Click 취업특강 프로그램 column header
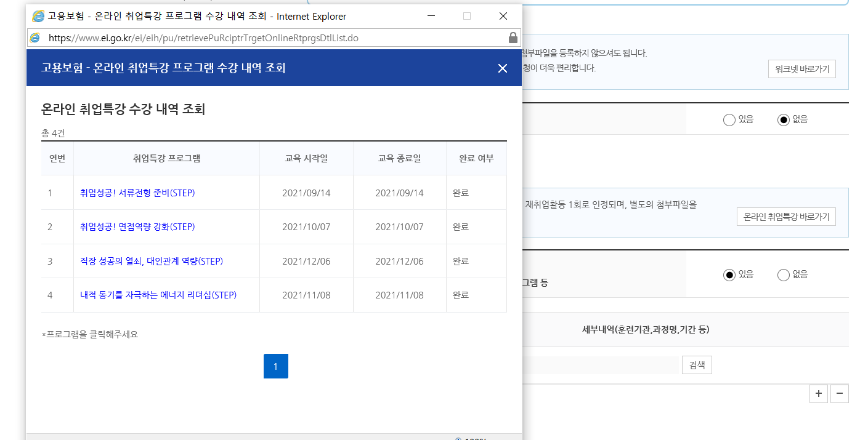The width and height of the screenshot is (868, 440). coord(166,158)
